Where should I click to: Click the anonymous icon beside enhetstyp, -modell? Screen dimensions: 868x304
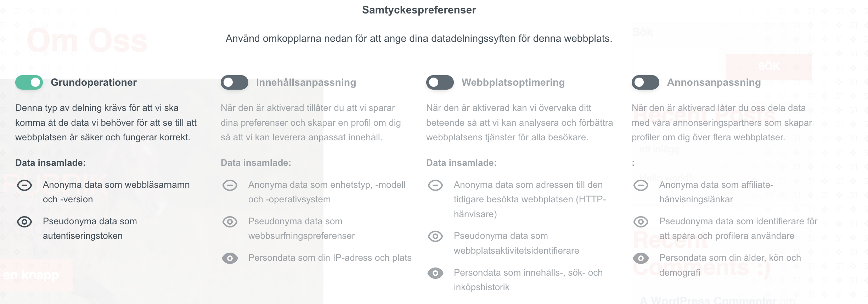point(230,185)
